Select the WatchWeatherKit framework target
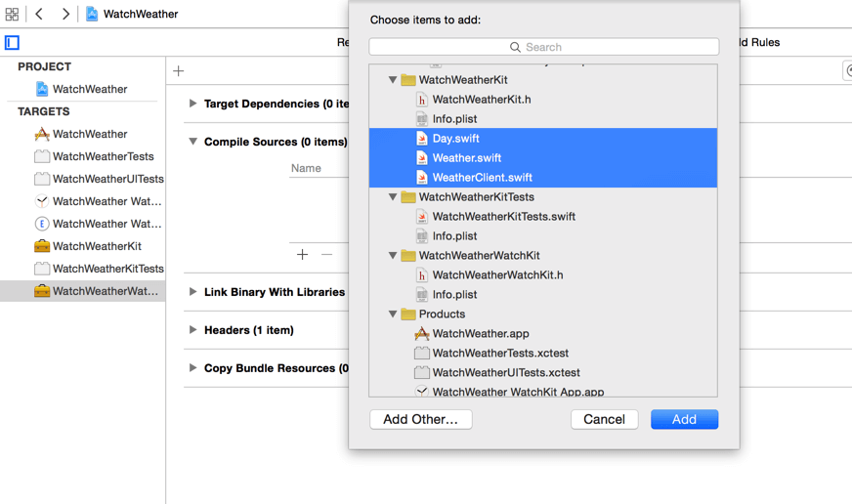This screenshot has width=852, height=504. tap(96, 246)
